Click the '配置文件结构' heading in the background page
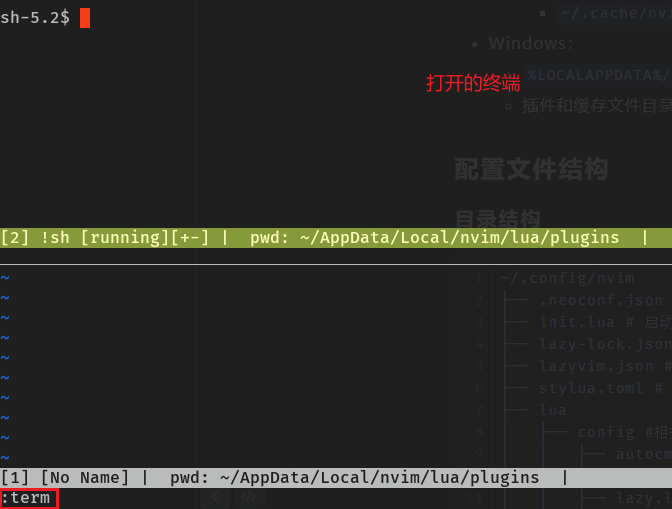672x509 pixels. point(531,169)
